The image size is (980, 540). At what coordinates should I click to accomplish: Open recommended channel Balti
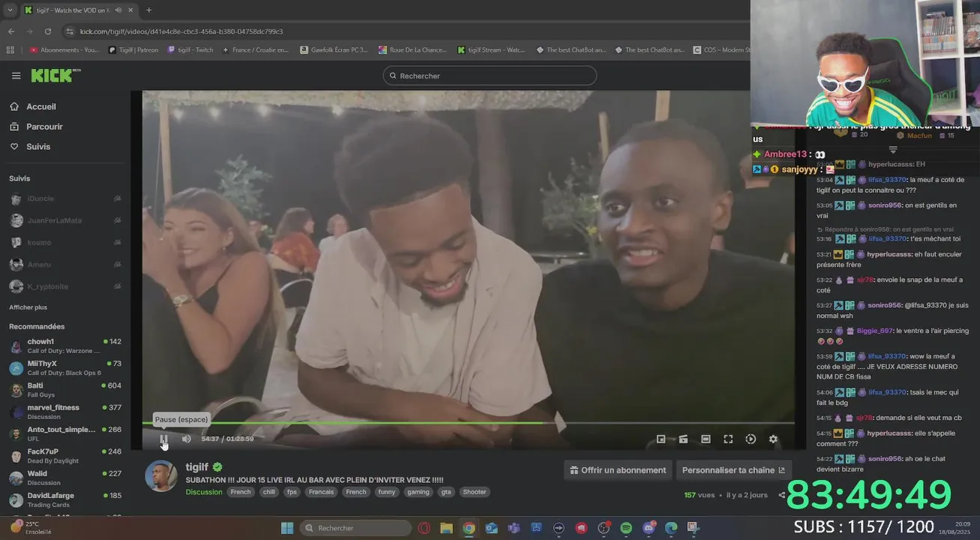pyautogui.click(x=65, y=389)
